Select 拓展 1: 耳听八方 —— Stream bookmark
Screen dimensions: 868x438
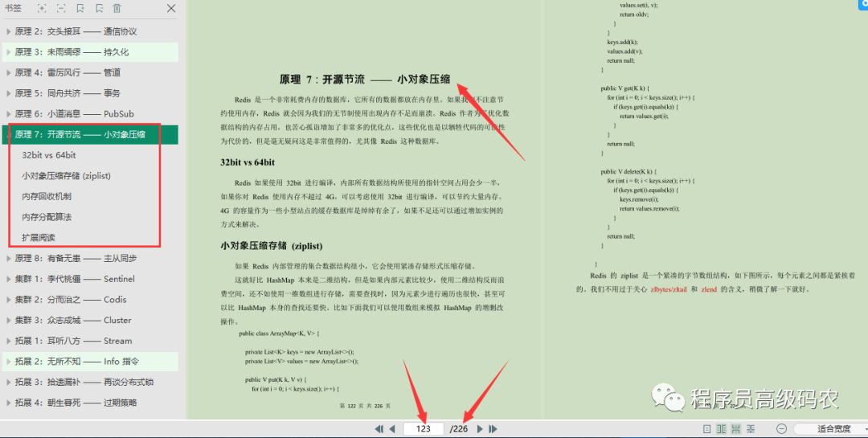(x=73, y=341)
